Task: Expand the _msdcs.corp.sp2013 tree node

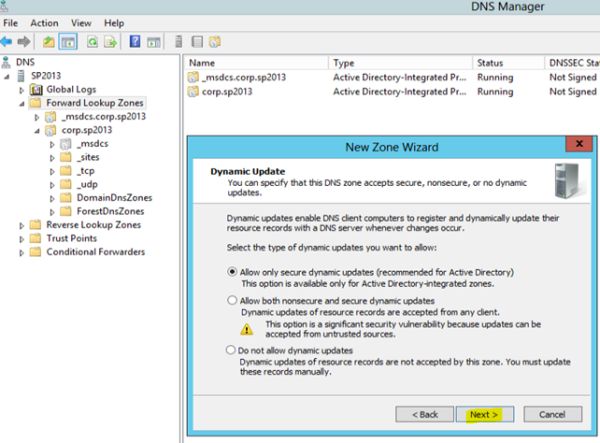Action: click(x=37, y=117)
